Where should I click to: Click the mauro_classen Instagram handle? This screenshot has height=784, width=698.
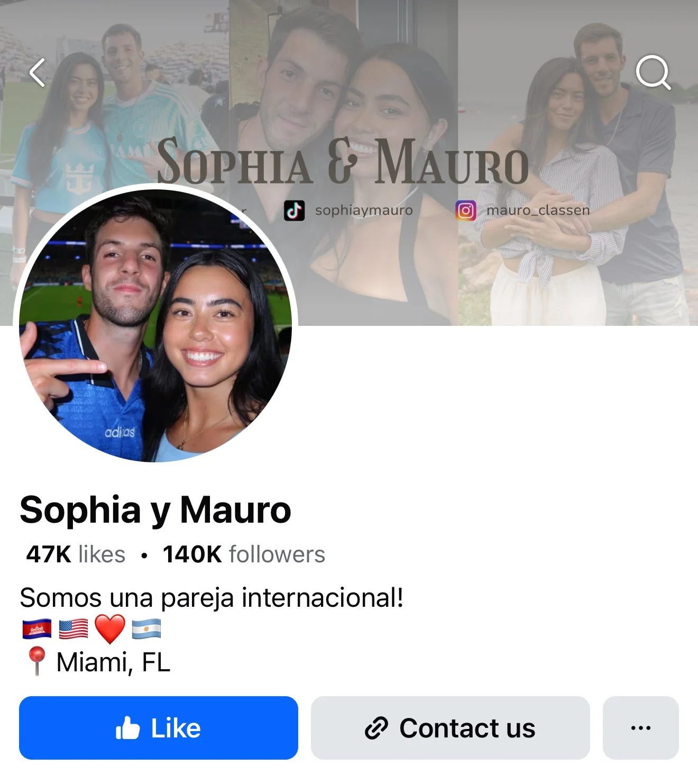tap(538, 211)
